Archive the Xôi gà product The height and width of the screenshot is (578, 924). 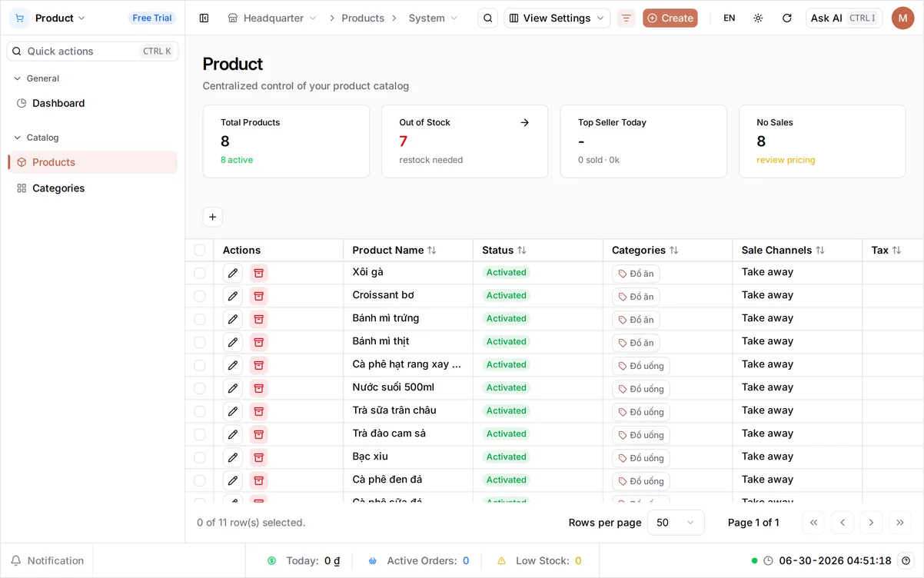click(259, 273)
